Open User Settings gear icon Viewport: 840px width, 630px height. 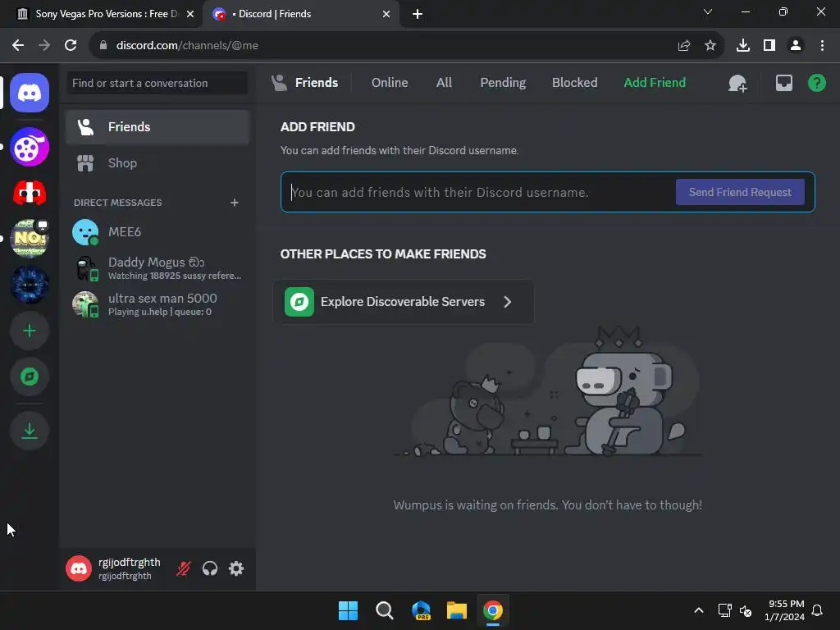pos(236,568)
